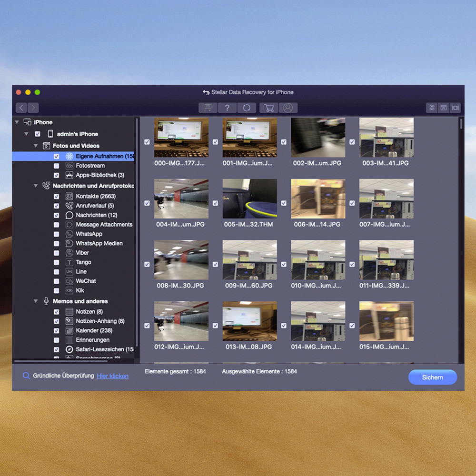Collapse the Memos und anderes section
Viewport: 476px width, 476px height.
click(36, 301)
